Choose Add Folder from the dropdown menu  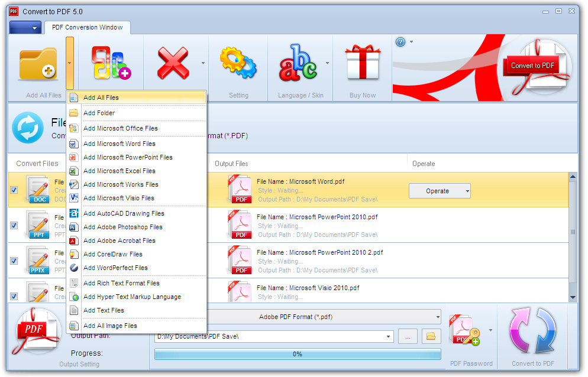click(x=99, y=113)
